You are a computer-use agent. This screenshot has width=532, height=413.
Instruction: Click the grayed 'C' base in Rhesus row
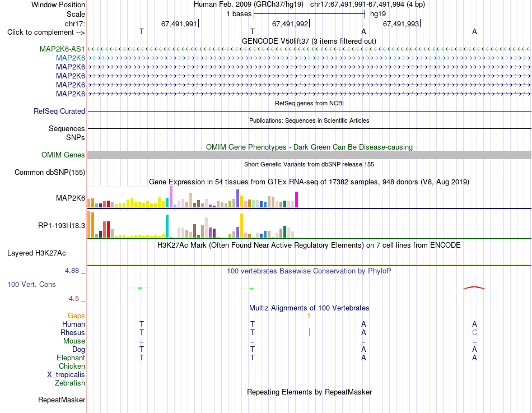[474, 332]
